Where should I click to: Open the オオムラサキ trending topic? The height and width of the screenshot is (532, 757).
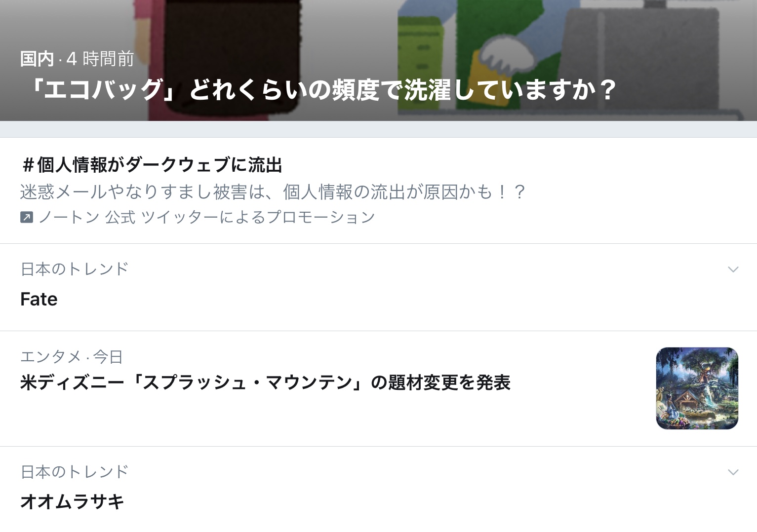point(72,502)
